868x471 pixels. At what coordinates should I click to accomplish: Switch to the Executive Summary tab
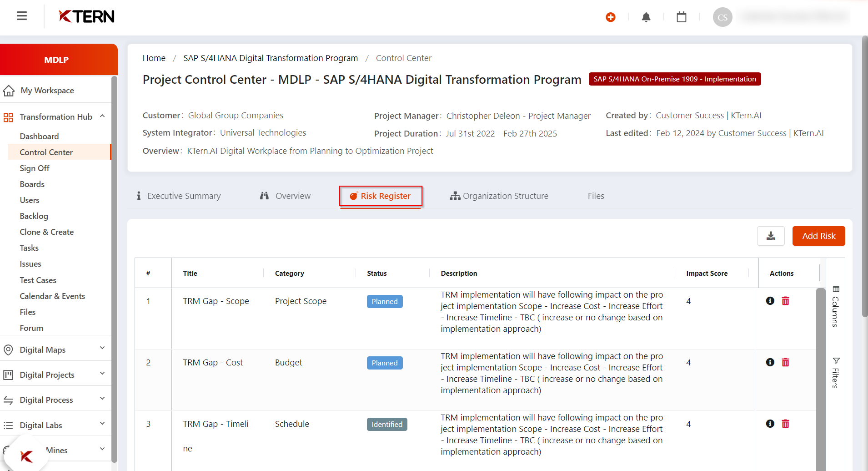(179, 196)
